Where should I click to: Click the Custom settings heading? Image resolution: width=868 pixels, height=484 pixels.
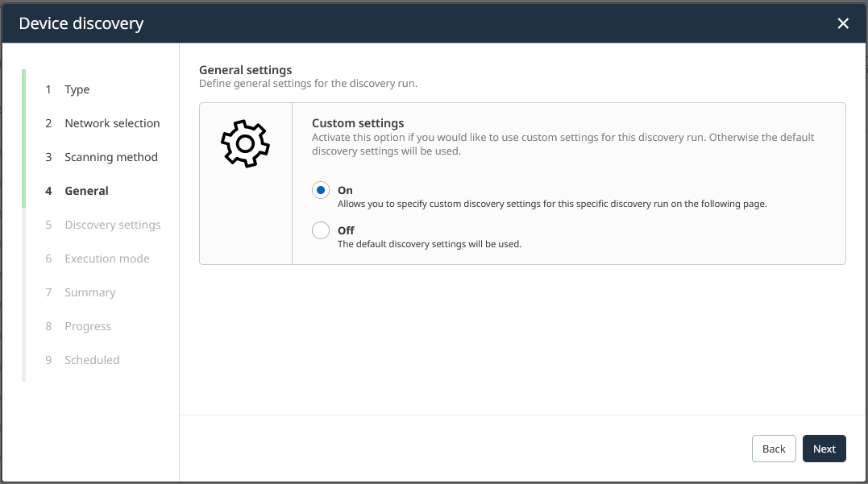point(358,123)
